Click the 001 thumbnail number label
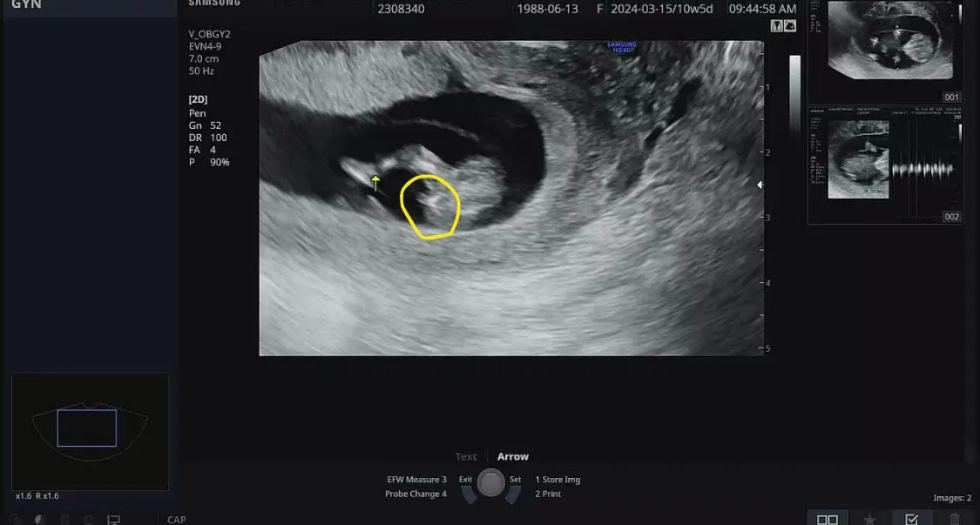Image resolution: width=980 pixels, height=525 pixels. click(x=952, y=98)
